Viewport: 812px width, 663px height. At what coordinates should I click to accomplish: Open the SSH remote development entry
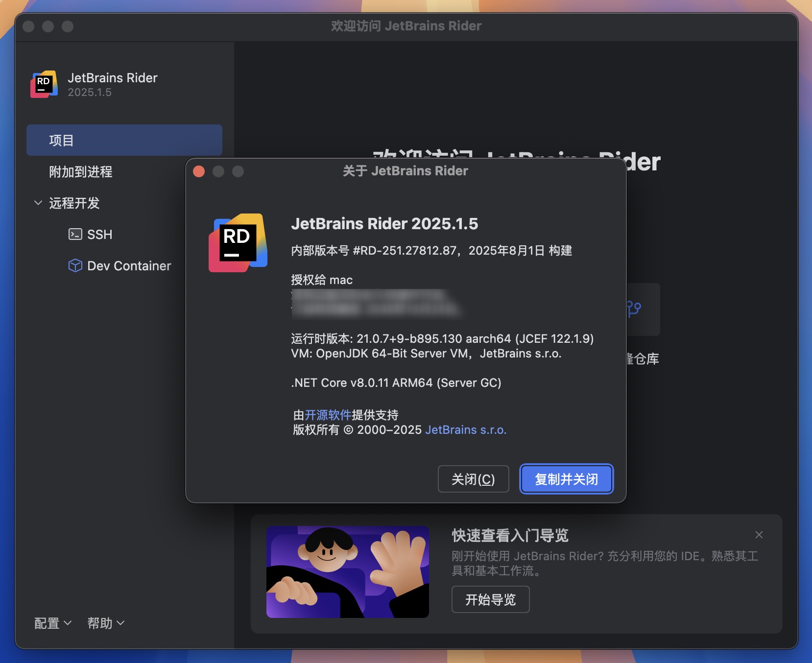click(x=99, y=234)
